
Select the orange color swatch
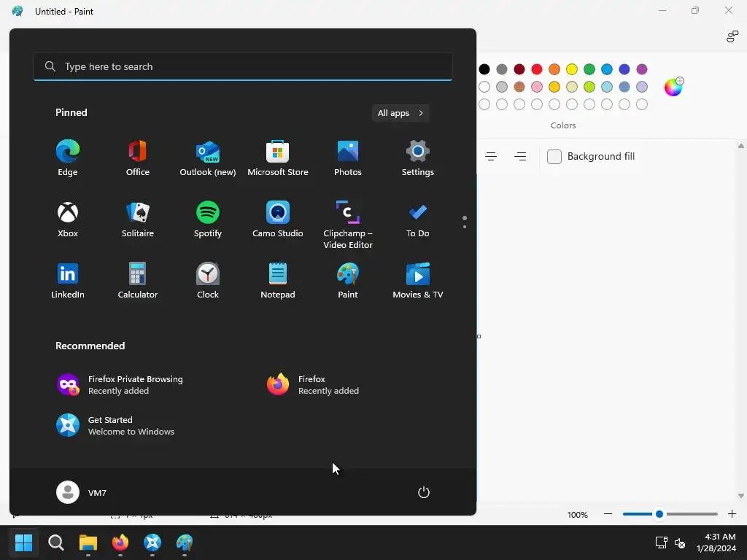[554, 69]
